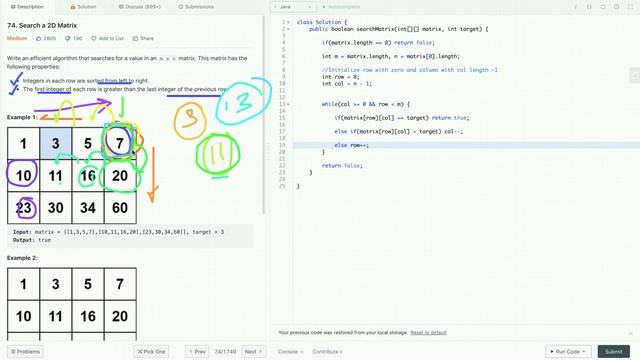Viewport: 640px width, 360px height.
Task: Open the editor settings gear icon
Action: [616, 7]
